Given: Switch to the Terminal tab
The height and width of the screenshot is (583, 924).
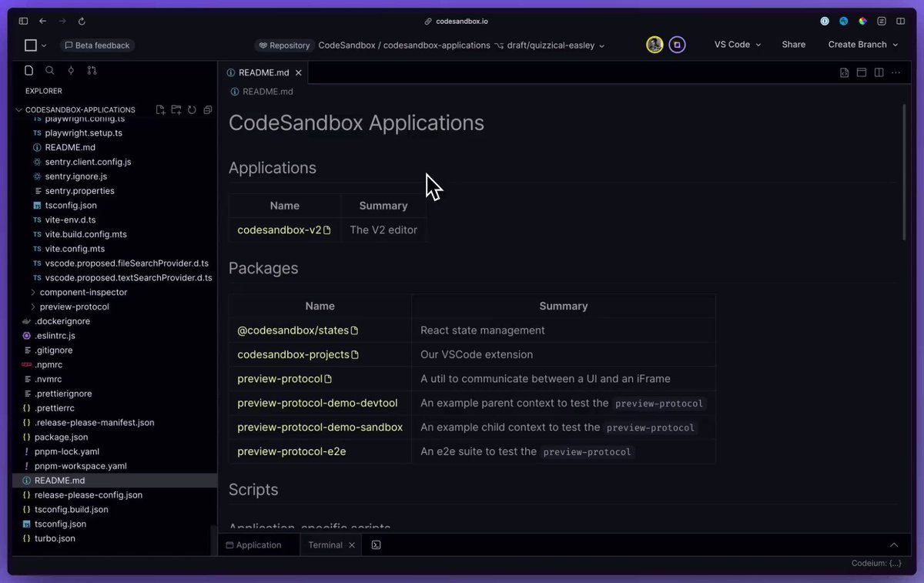Looking at the screenshot, I should pos(324,544).
